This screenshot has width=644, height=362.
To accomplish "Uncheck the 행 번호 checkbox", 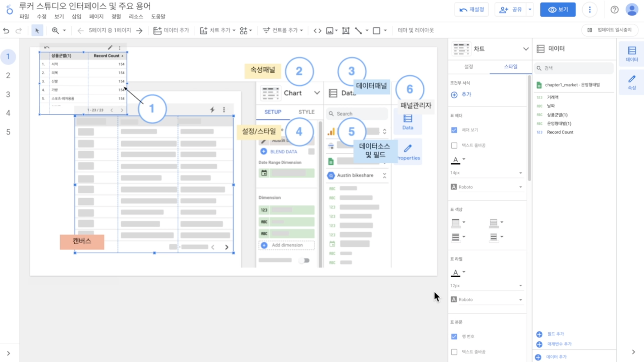I will pyautogui.click(x=454, y=336).
